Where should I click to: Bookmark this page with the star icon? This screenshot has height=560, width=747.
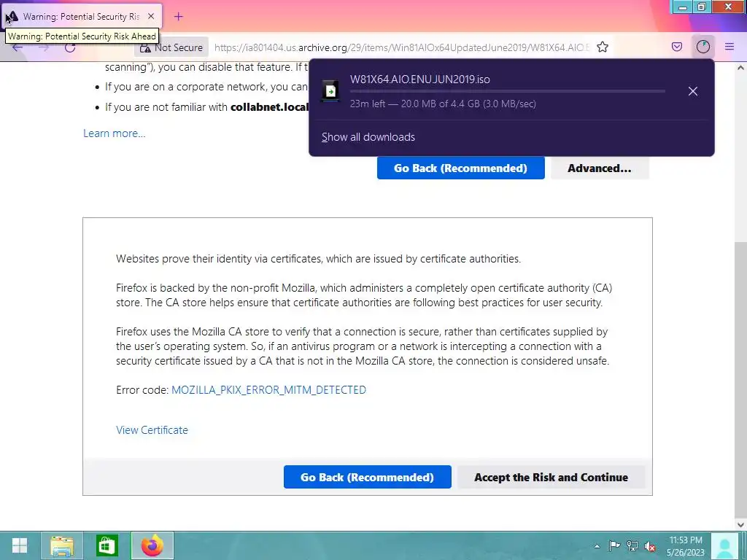pos(603,47)
